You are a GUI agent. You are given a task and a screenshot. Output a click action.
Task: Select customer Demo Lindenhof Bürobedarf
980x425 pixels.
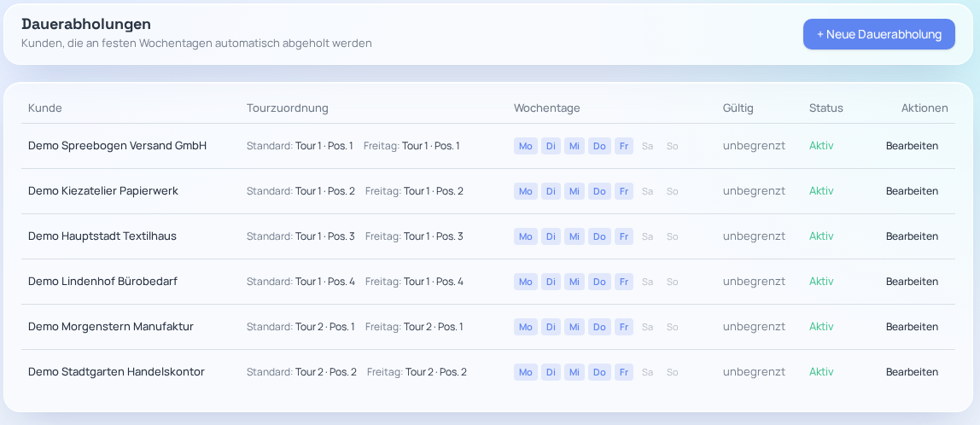pyautogui.click(x=102, y=282)
